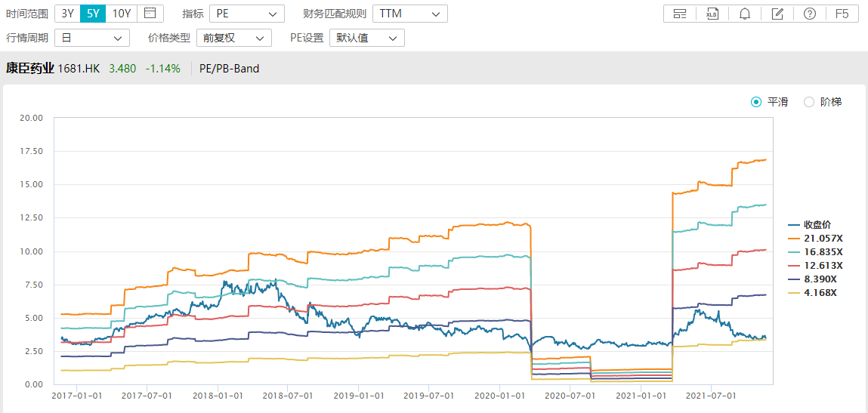The height and width of the screenshot is (413, 868).
Task: Export chart data to XLS
Action: coord(712,14)
